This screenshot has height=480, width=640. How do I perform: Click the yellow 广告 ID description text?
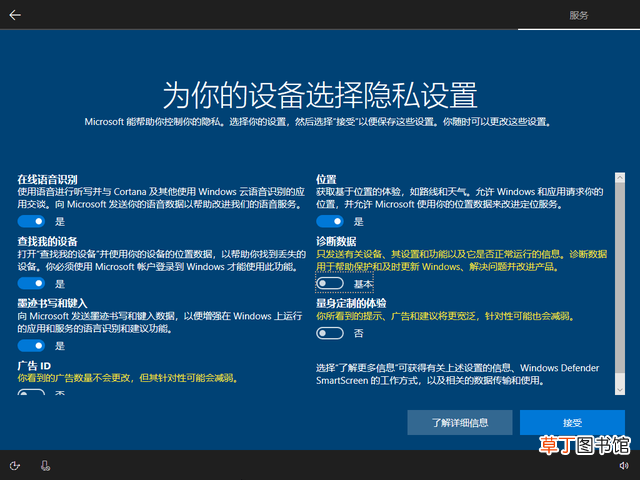[x=128, y=378]
